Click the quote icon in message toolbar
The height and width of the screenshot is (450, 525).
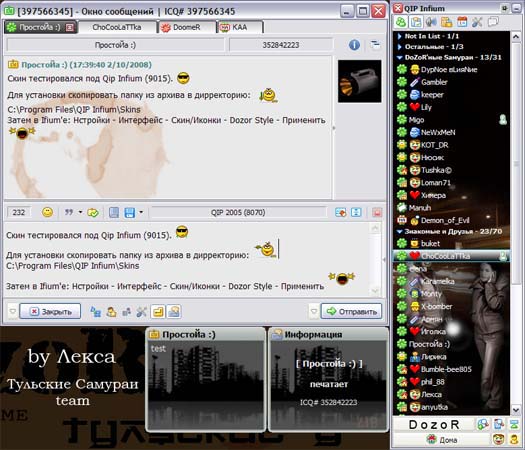(x=69, y=212)
